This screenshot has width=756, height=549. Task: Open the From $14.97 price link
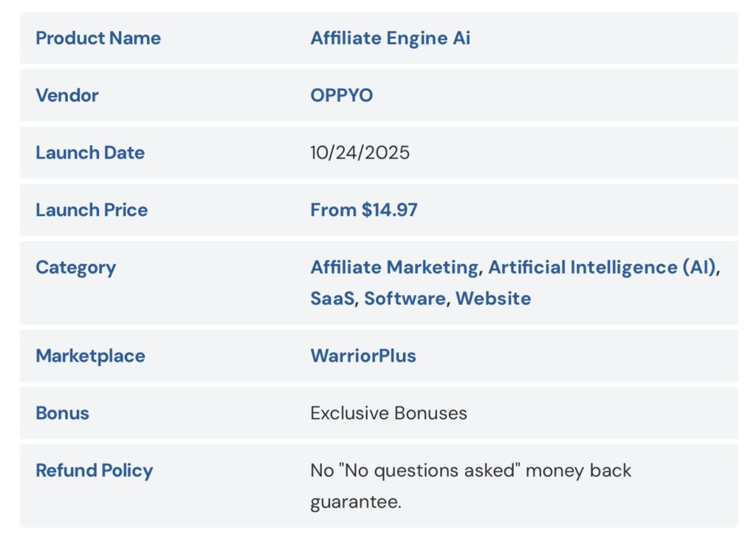click(363, 210)
